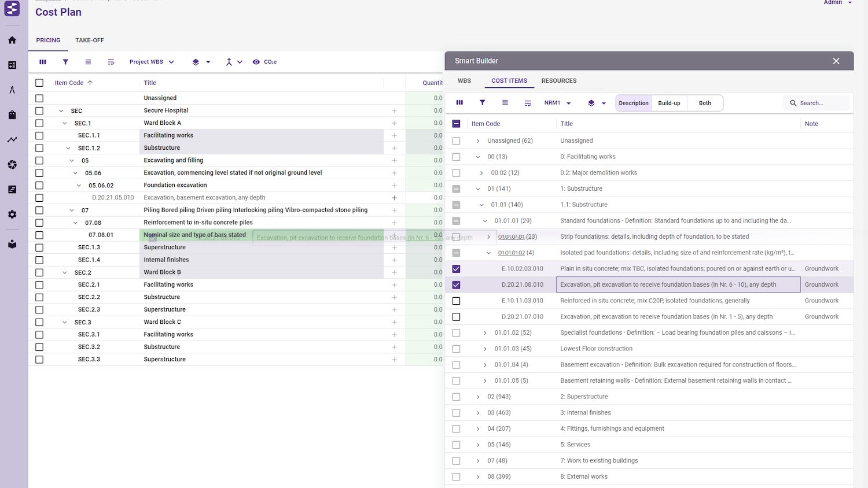The height and width of the screenshot is (488, 868).
Task: Uncheck the selected E.10.02.03.010 concrete item
Action: (456, 268)
